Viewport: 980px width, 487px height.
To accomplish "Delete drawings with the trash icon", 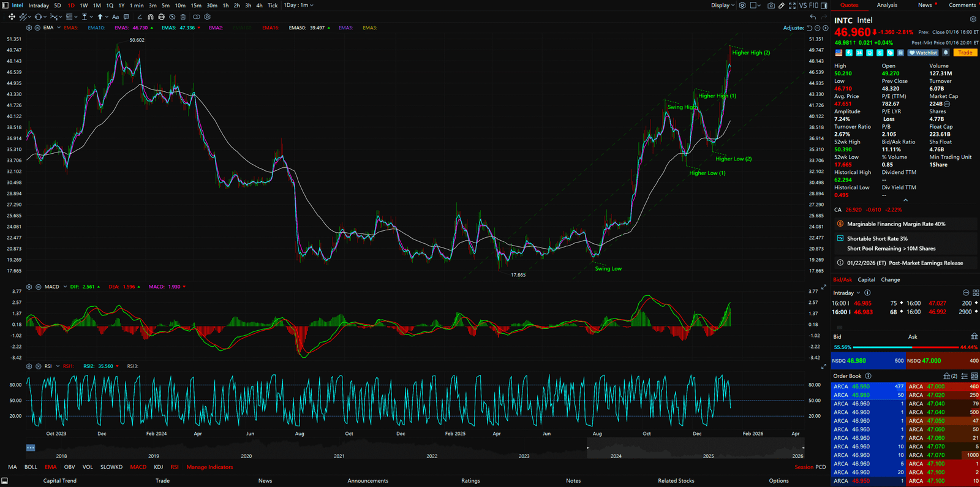I will (183, 17).
